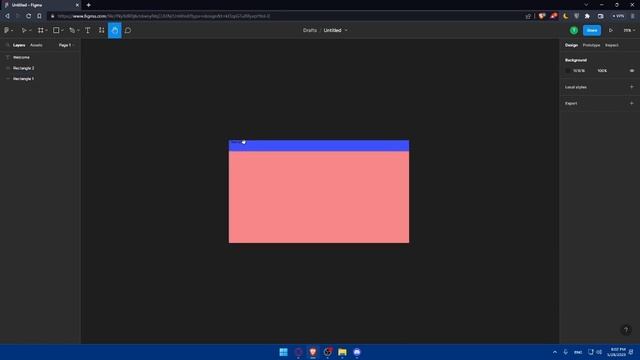Select the Pen tool
640x360 pixels.
coord(72,30)
